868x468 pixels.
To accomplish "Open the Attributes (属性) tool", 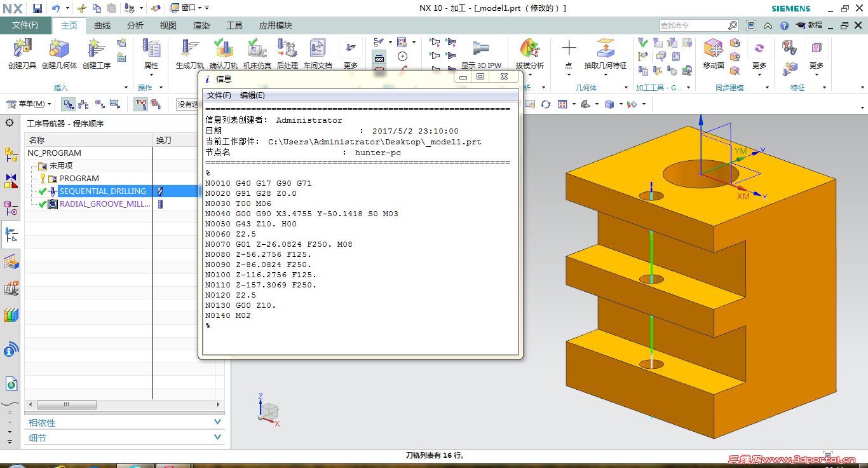I will pos(151,53).
